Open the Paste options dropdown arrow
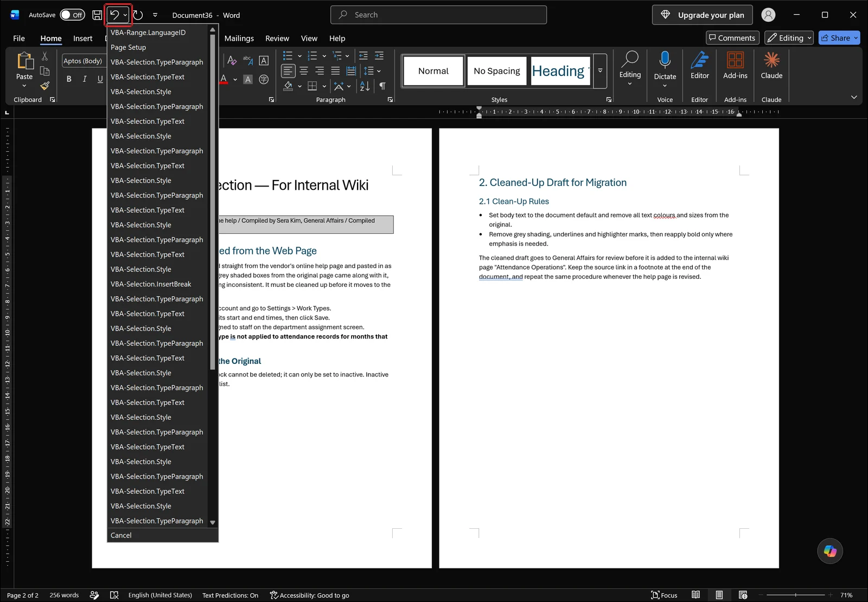This screenshot has height=602, width=868. [24, 86]
